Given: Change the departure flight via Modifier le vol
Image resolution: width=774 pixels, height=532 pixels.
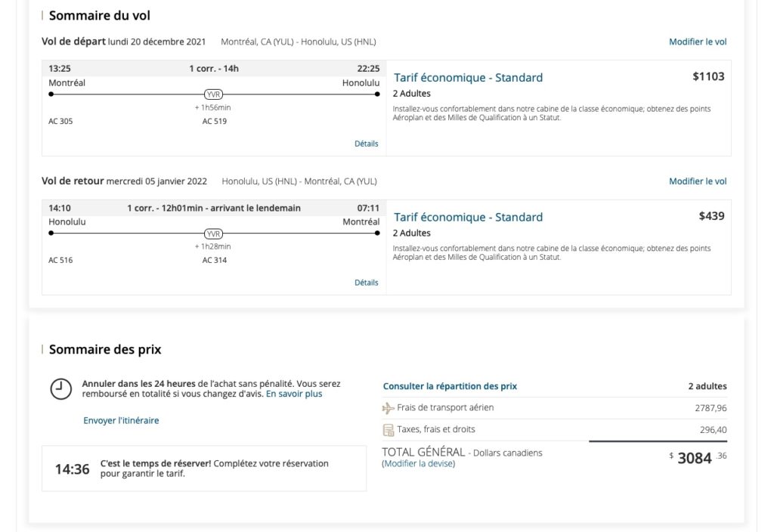Looking at the screenshot, I should coord(698,42).
